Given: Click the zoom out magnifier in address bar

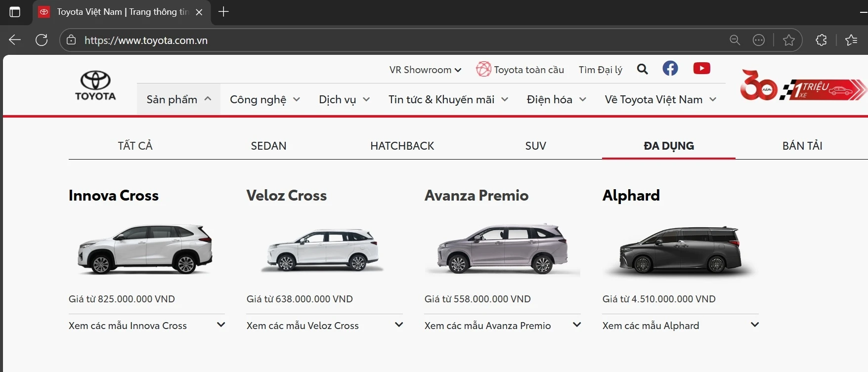Looking at the screenshot, I should tap(735, 40).
